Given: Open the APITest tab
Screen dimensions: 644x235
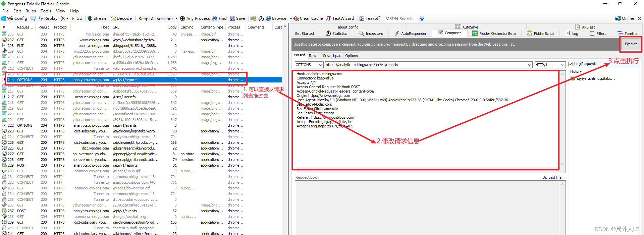Looking at the screenshot, I should [585, 27].
